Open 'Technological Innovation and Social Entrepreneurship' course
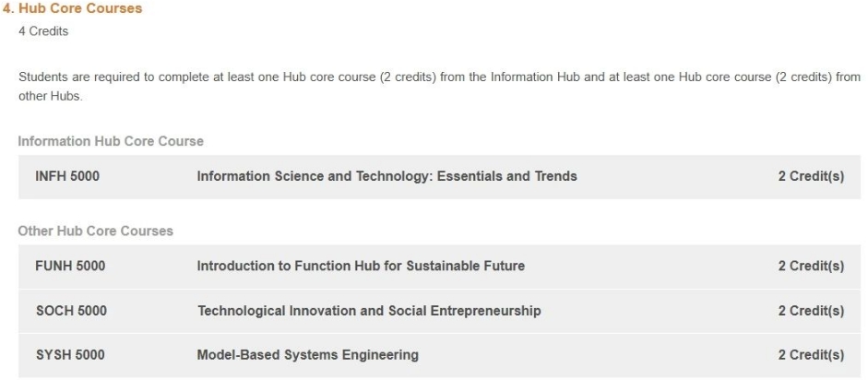 pos(369,311)
